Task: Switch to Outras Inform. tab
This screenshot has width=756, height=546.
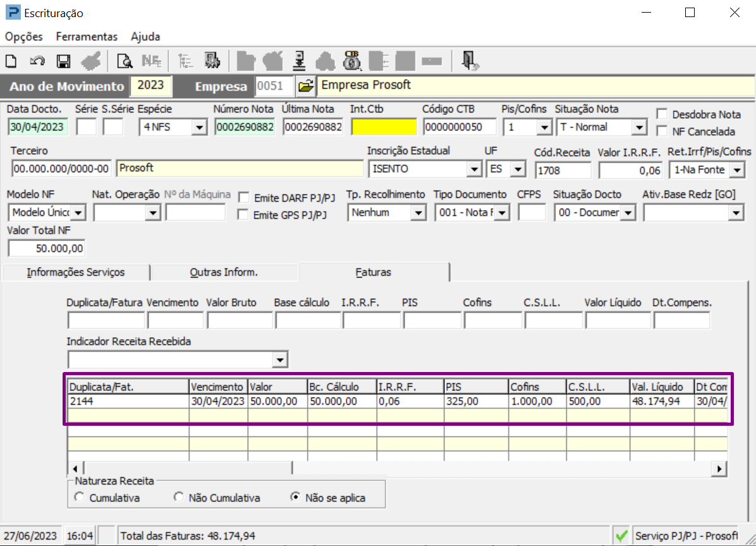Action: [224, 272]
